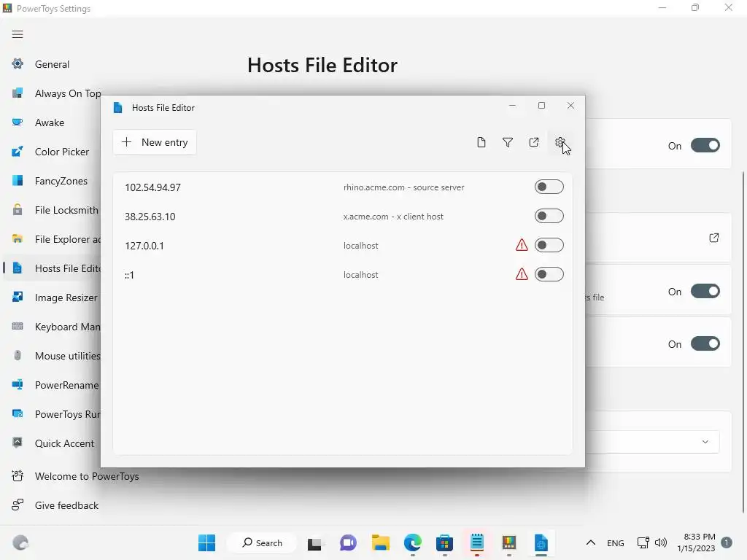
Task: Open volume icon in system tray
Action: click(661, 542)
